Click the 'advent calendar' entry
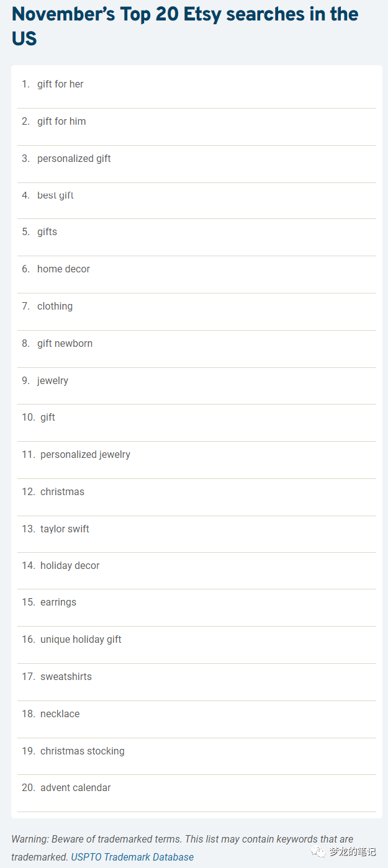This screenshot has width=388, height=868. 75,787
